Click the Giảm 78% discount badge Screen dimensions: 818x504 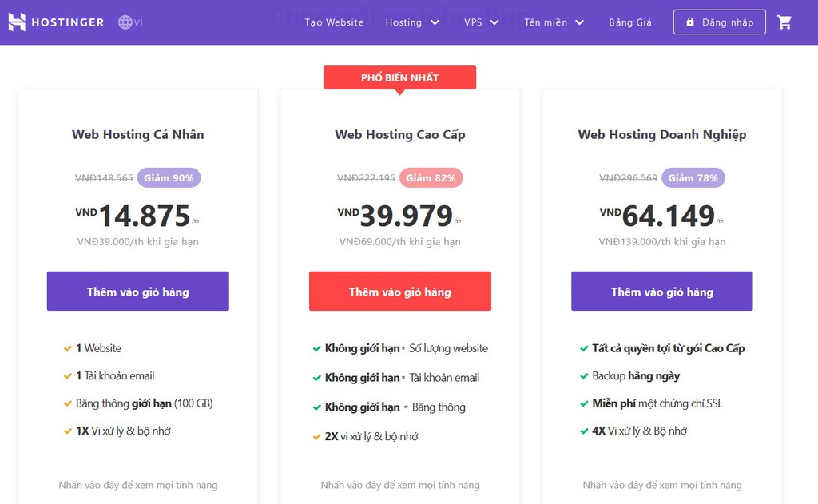693,177
